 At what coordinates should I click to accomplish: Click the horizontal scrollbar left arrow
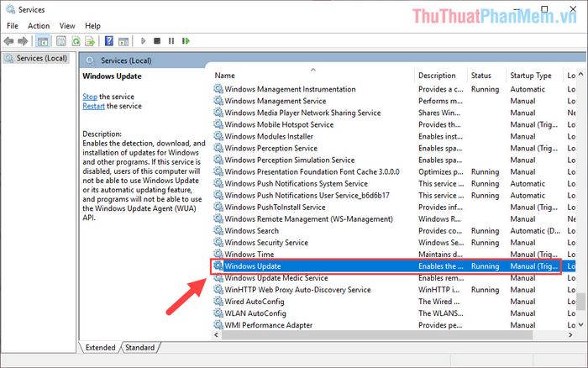coord(216,334)
